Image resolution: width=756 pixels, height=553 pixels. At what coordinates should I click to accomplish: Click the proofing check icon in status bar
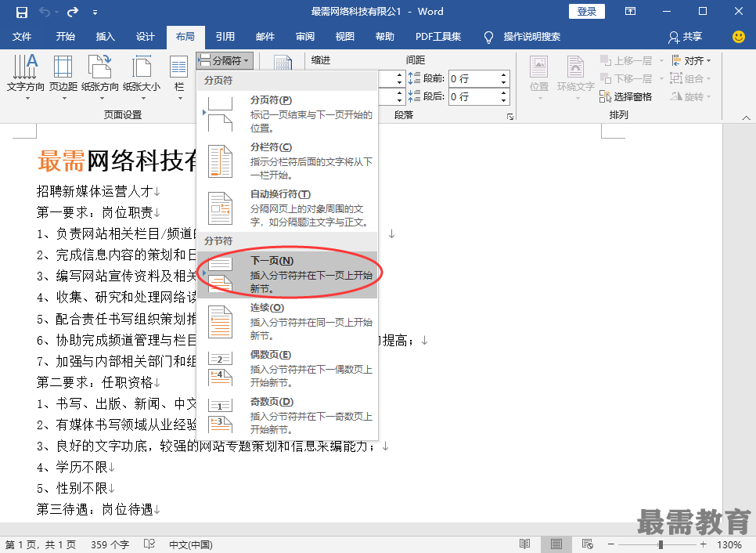click(149, 544)
